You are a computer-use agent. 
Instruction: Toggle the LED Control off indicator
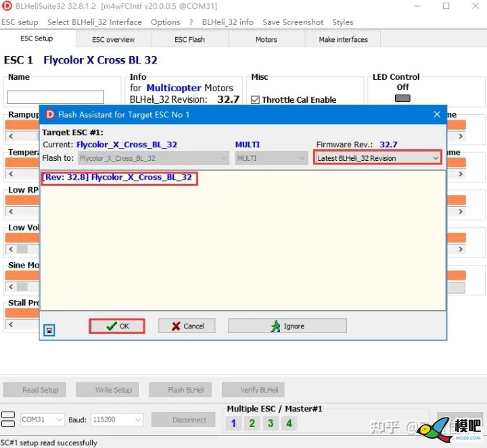click(402, 99)
